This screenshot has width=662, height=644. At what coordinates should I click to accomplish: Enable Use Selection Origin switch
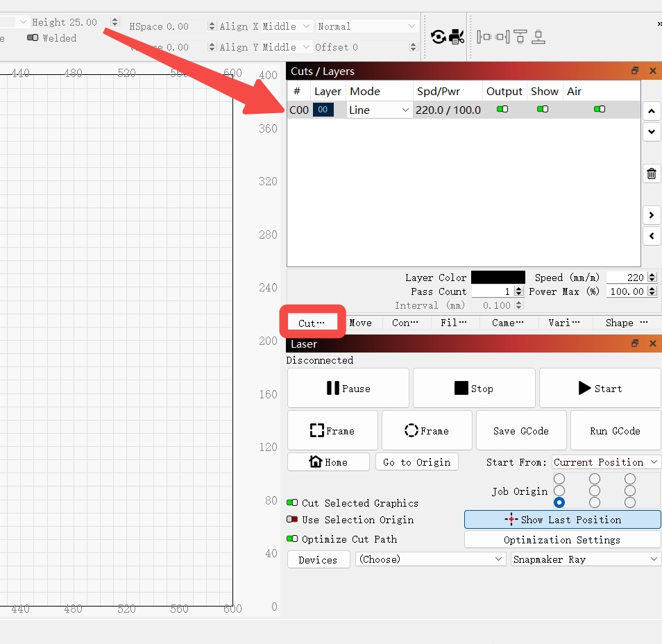click(x=292, y=519)
